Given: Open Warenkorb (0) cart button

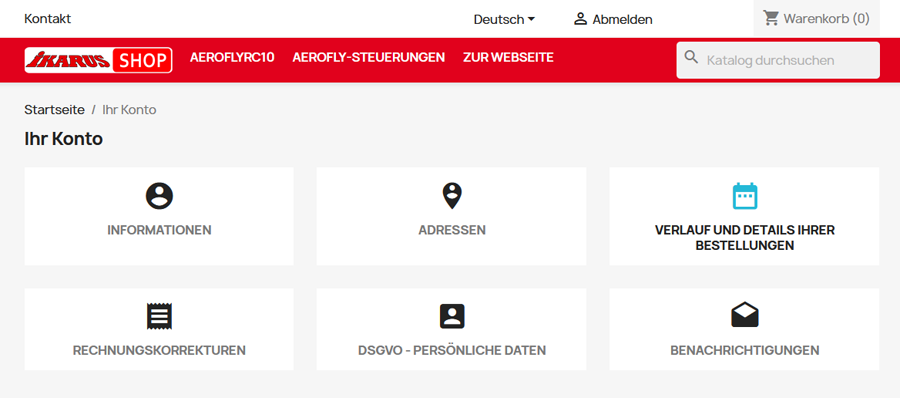Looking at the screenshot, I should click(816, 18).
